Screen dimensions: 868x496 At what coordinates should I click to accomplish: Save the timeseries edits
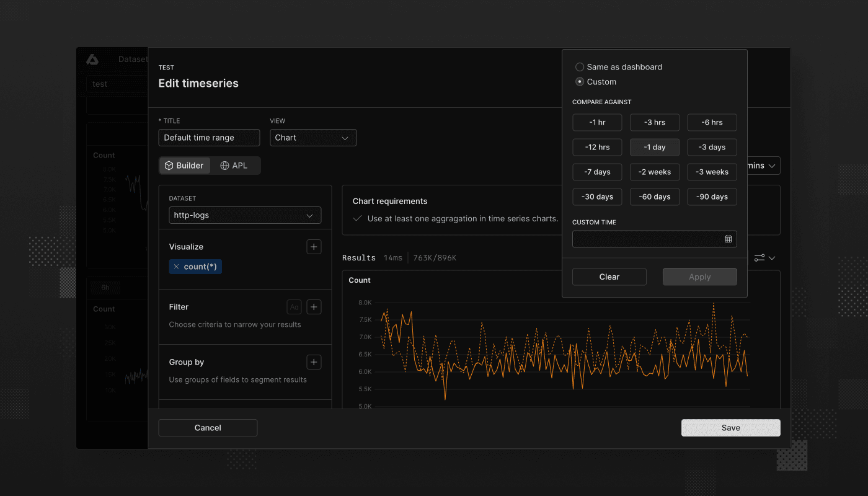coord(730,427)
